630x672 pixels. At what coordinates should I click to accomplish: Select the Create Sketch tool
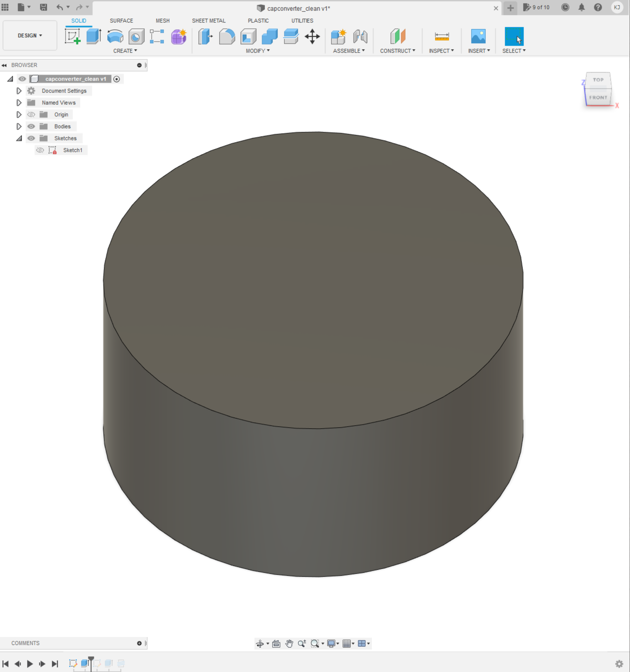click(x=73, y=37)
